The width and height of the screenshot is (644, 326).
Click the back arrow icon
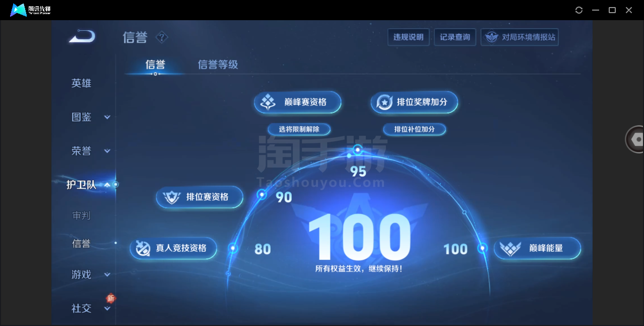pos(82,37)
